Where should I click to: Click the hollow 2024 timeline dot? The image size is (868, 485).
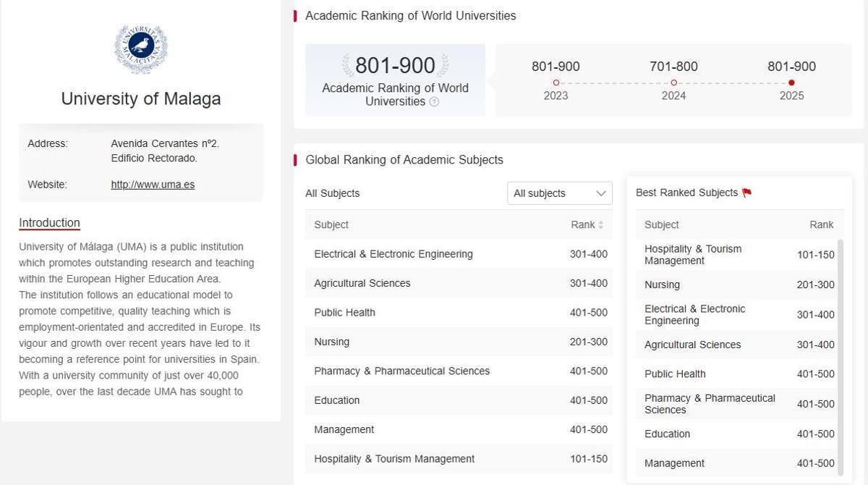[x=673, y=83]
